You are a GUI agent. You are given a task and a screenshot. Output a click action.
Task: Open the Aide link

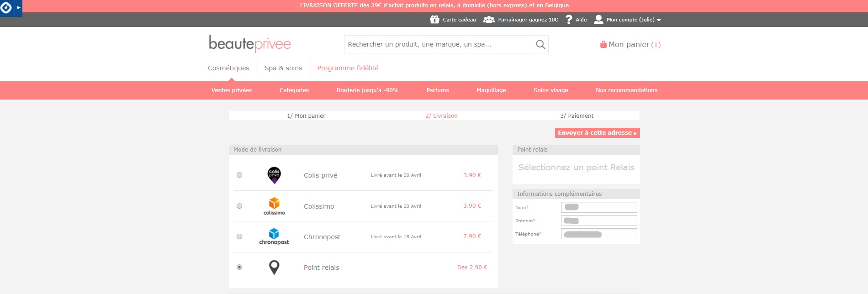(581, 20)
